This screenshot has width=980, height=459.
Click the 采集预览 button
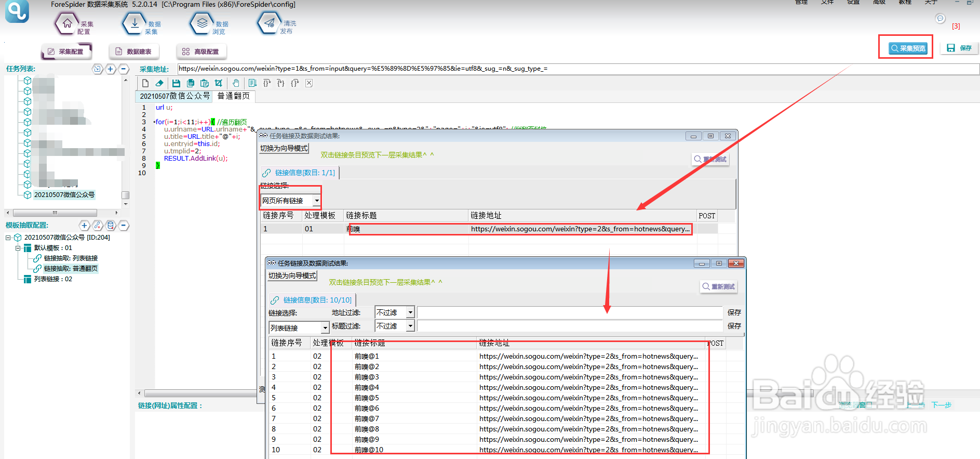click(x=908, y=48)
